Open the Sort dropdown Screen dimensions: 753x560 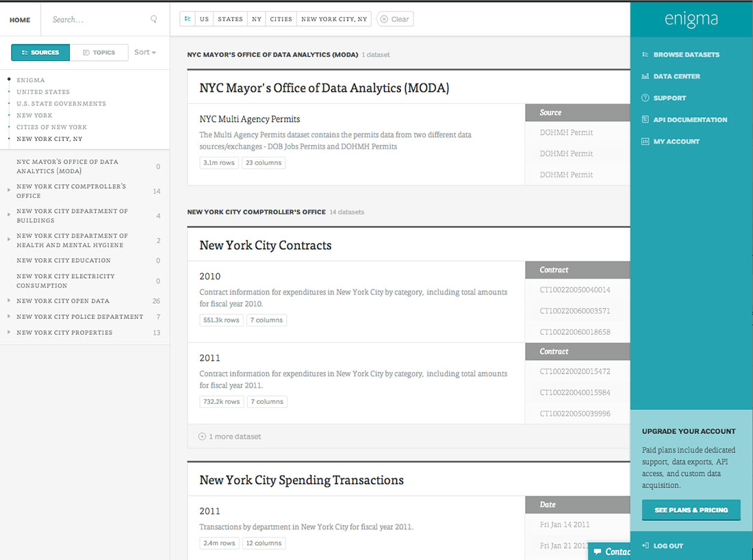point(145,53)
